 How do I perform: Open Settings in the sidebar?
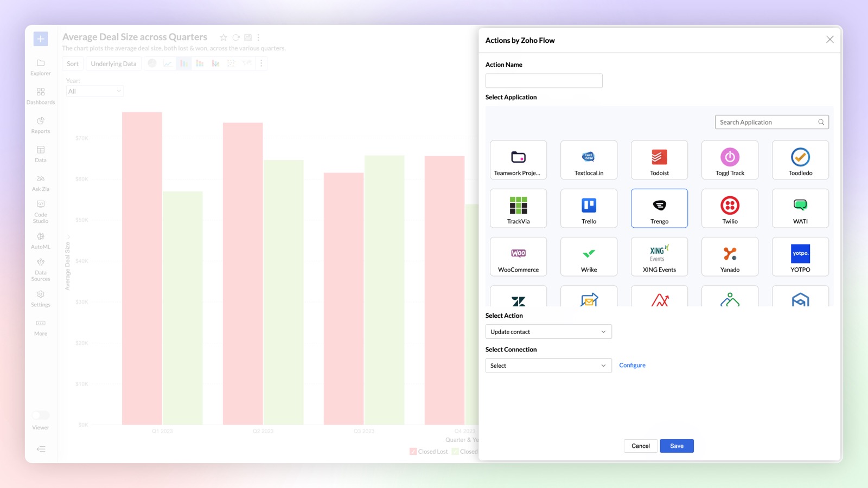pyautogui.click(x=41, y=299)
